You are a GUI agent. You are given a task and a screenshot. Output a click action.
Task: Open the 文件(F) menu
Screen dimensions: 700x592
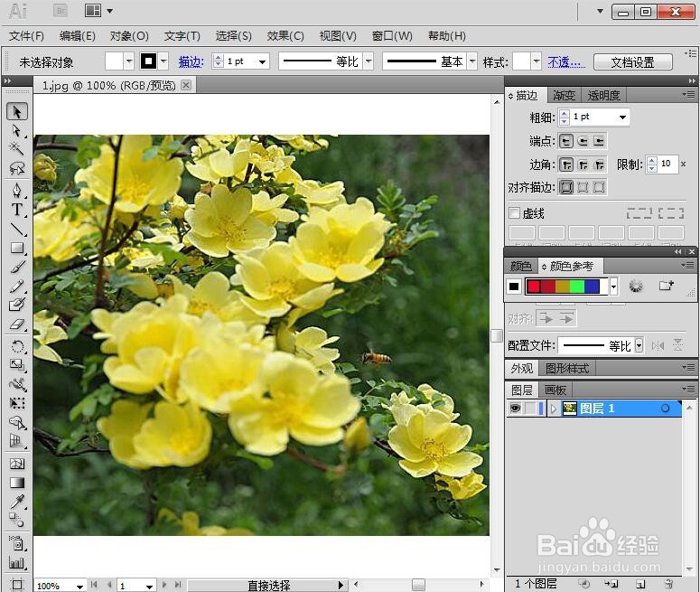(x=26, y=36)
